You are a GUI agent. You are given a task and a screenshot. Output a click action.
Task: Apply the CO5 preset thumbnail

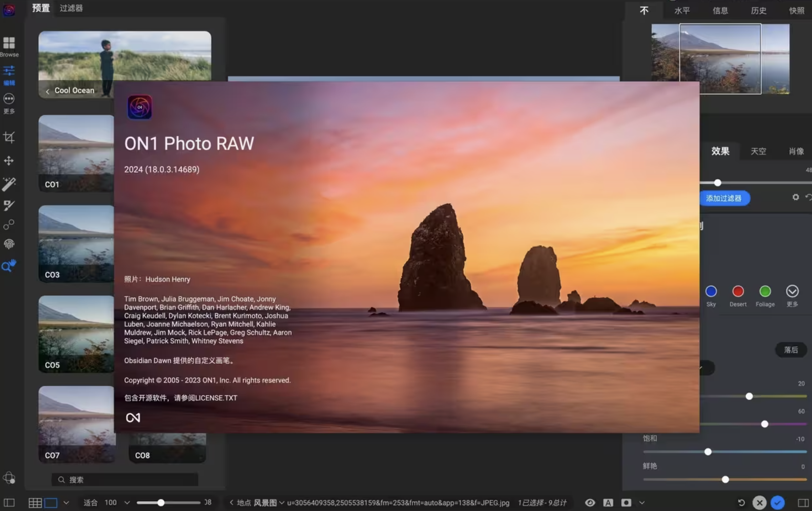(76, 334)
